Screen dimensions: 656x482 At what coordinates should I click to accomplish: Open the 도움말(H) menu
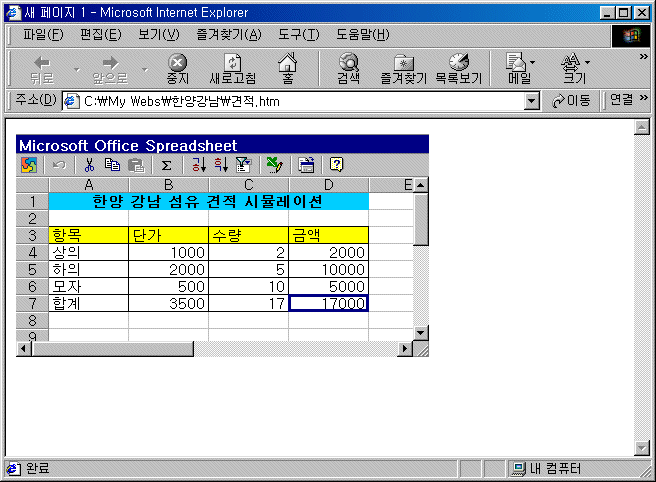[363, 35]
